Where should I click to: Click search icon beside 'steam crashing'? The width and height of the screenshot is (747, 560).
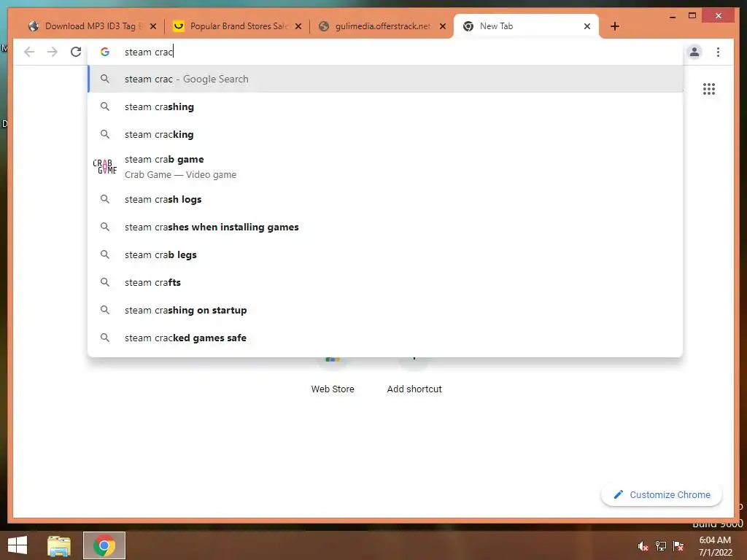[x=105, y=106]
